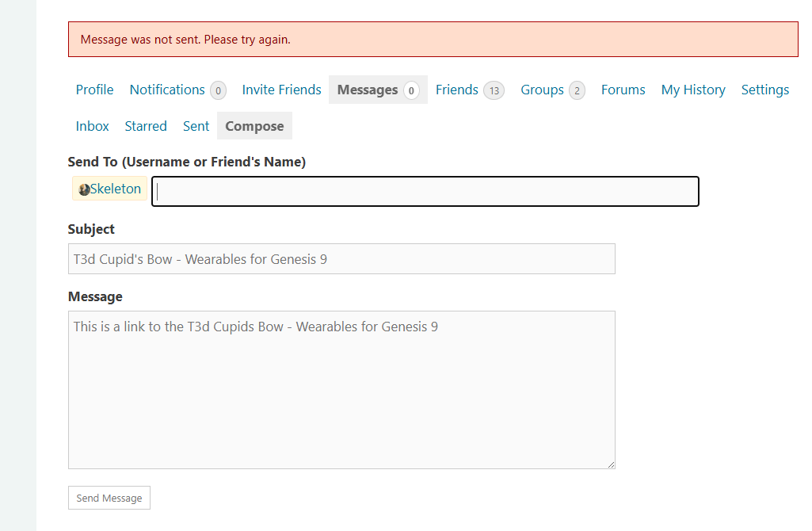This screenshot has width=812, height=531.
Task: Click the Subject text field
Action: 341,259
